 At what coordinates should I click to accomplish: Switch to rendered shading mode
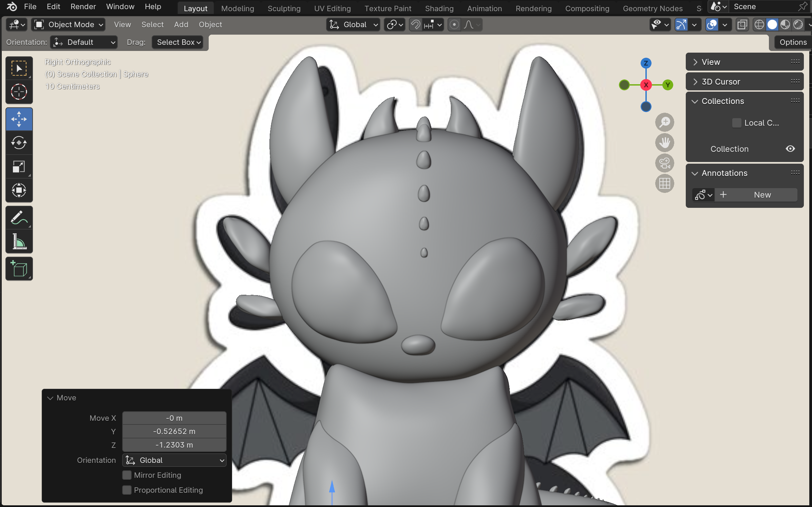(x=798, y=24)
